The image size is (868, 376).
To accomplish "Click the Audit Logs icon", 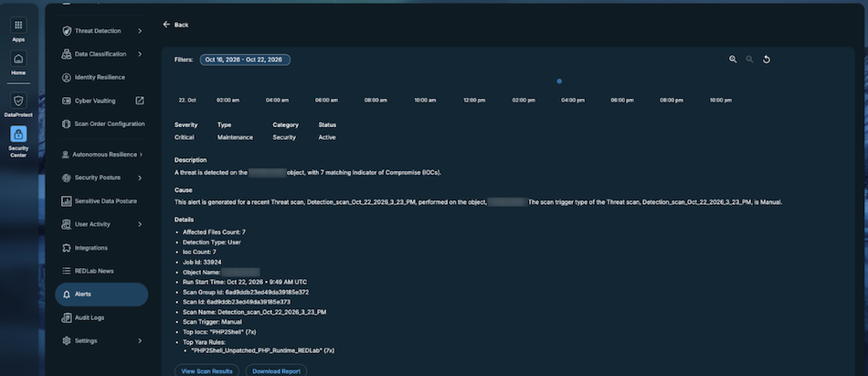I will click(67, 317).
